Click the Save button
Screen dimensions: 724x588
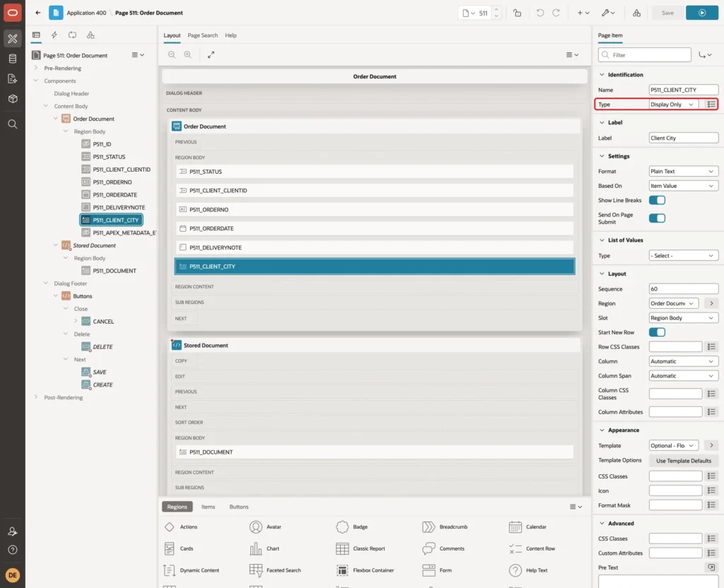pyautogui.click(x=667, y=13)
